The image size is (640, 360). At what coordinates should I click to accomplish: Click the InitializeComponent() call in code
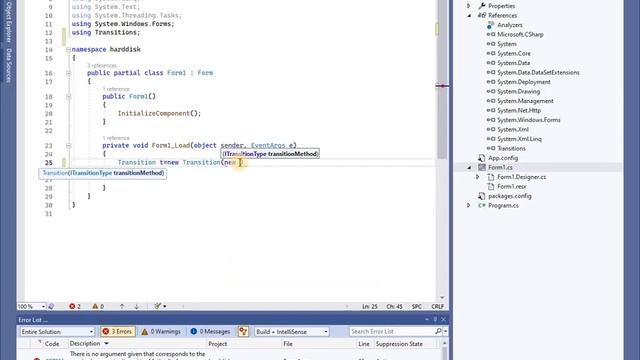159,113
